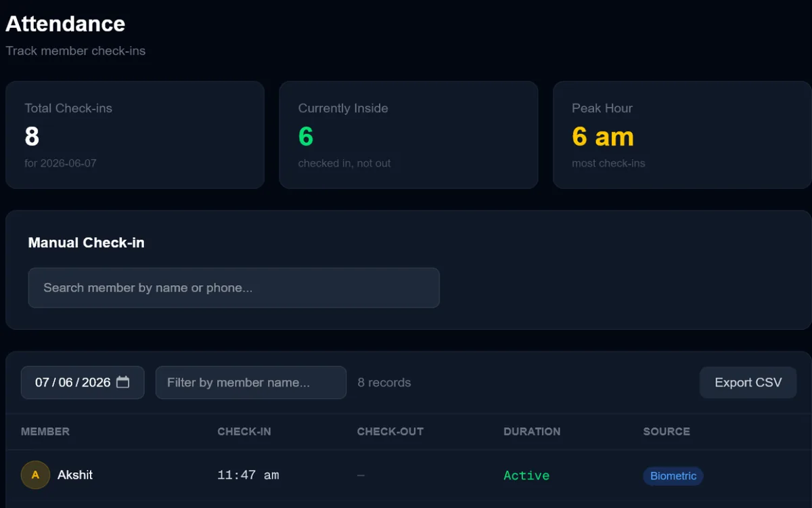This screenshot has width=812, height=508.
Task: Click the SOURCE column header
Action: (x=667, y=431)
